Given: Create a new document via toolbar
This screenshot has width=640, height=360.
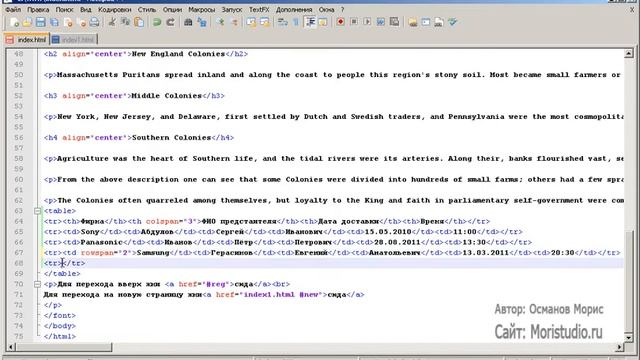Looking at the screenshot, I should point(14,22).
